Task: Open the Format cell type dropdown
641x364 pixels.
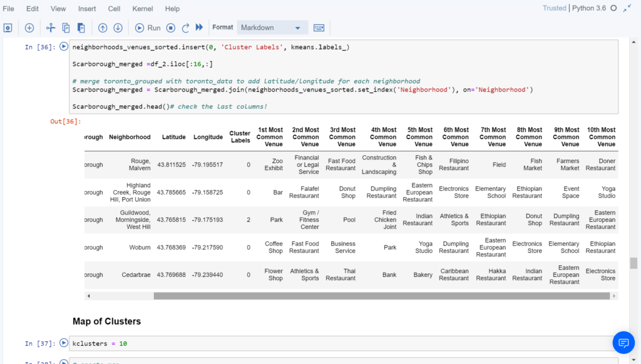Action: click(272, 28)
